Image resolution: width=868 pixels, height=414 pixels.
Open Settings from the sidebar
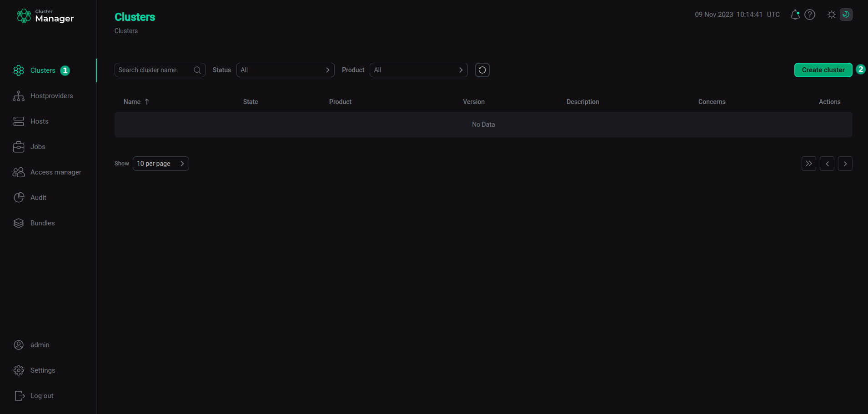click(x=43, y=370)
